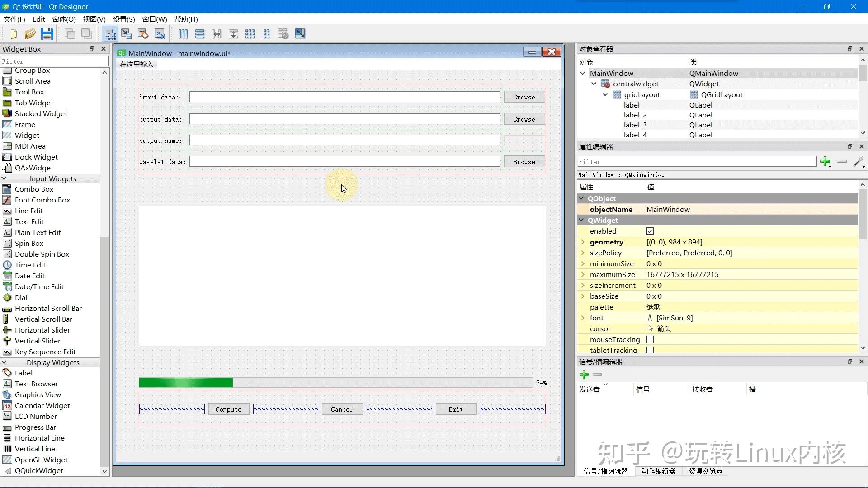Screen dimensions: 868x488
Task: Select Edit Signals/Slots mode icon
Action: (127, 34)
